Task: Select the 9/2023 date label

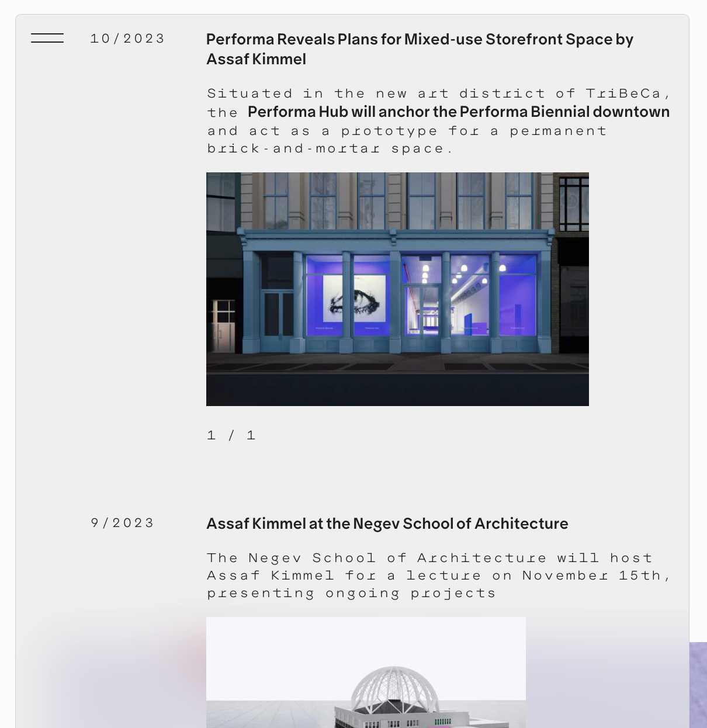Action: click(123, 523)
